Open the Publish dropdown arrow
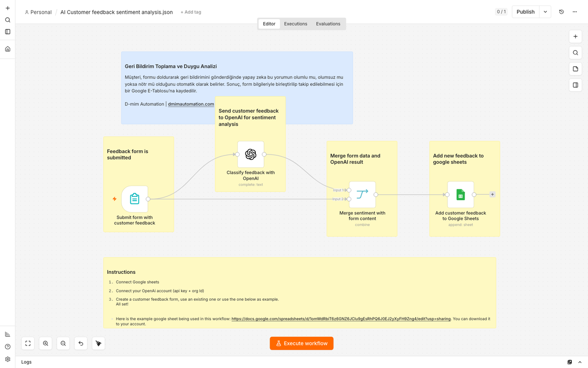588x368 pixels. point(545,12)
